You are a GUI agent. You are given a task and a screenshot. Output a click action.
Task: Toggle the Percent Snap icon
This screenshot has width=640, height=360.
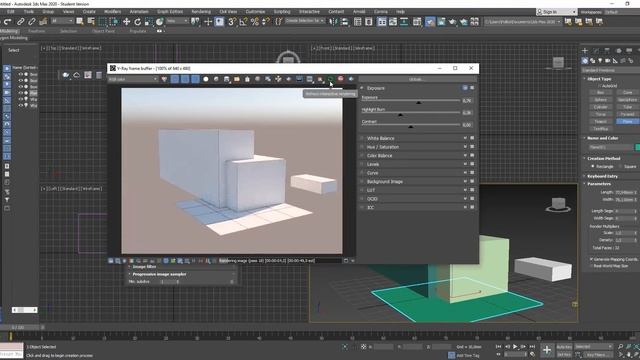point(255,22)
